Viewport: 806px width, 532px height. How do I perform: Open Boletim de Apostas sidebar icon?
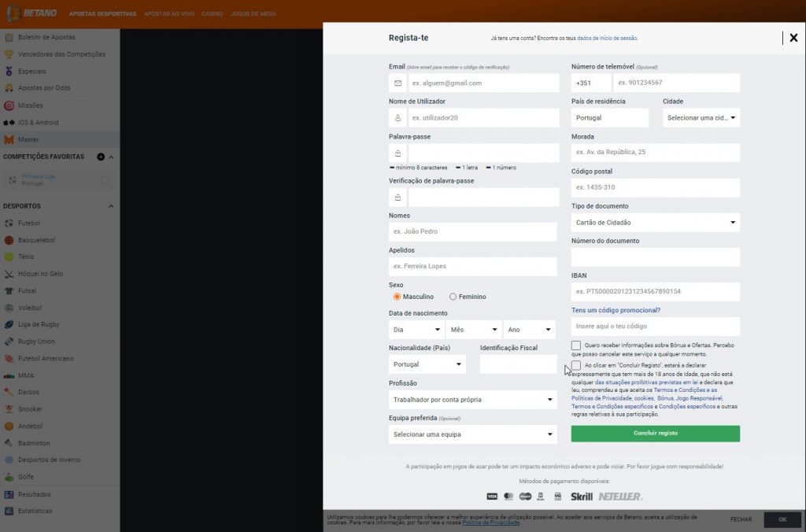[x=9, y=37]
